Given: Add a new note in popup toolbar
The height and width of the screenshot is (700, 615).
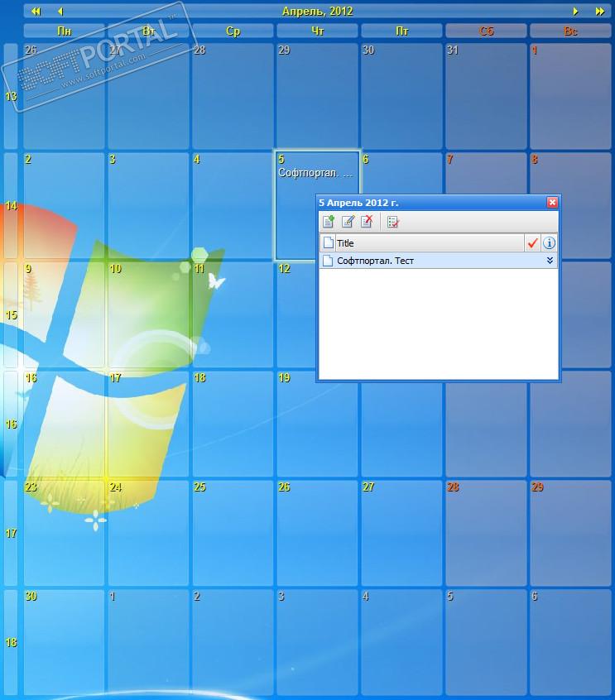Looking at the screenshot, I should coord(329,222).
